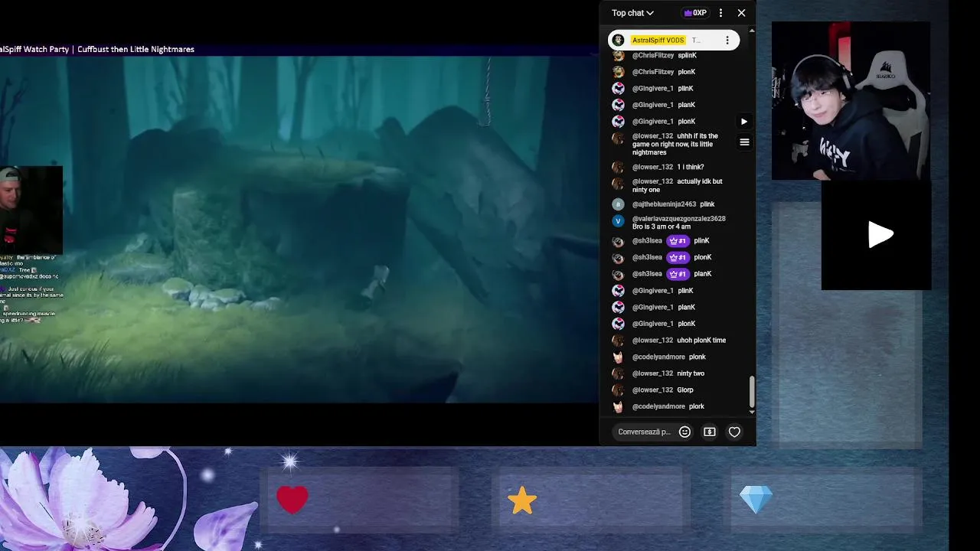Click the 'Bro is 3 am or 4 am' message
980x551 pixels.
tap(661, 227)
